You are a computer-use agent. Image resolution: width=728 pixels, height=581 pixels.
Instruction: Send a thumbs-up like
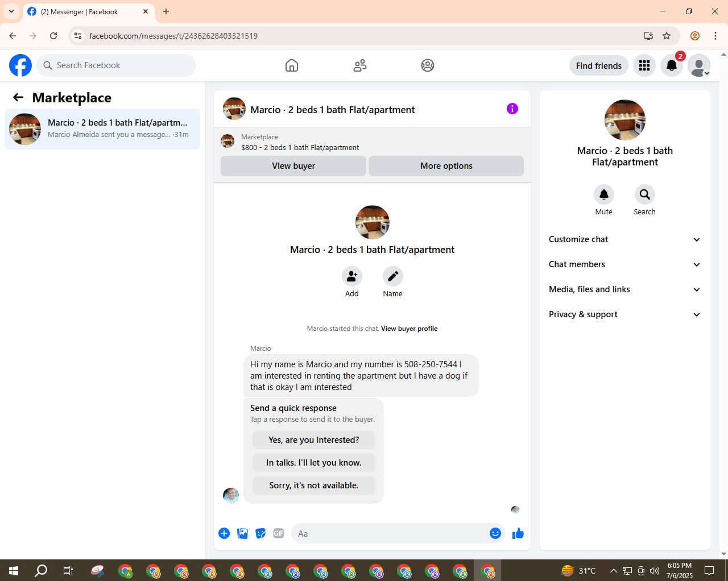[518, 533]
